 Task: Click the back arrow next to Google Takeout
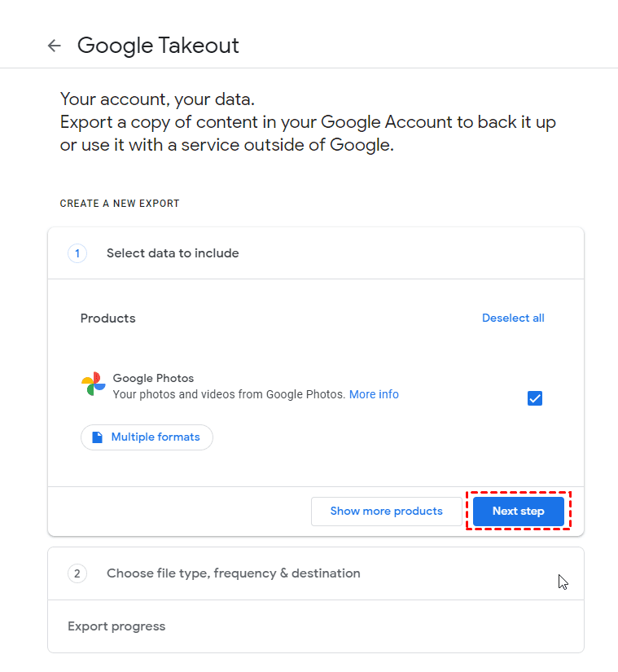[x=54, y=46]
